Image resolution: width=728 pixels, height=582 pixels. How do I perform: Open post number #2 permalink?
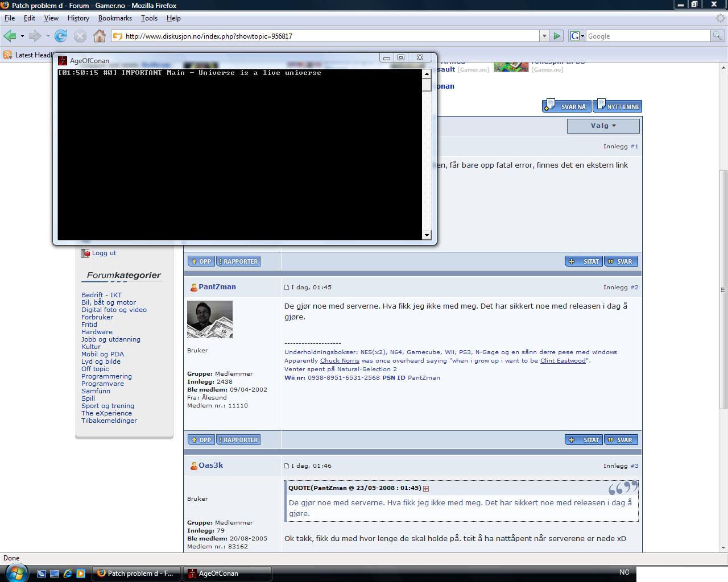(x=634, y=288)
